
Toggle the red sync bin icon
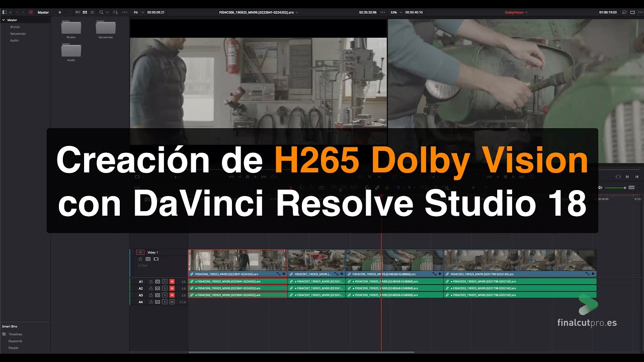coord(31,12)
